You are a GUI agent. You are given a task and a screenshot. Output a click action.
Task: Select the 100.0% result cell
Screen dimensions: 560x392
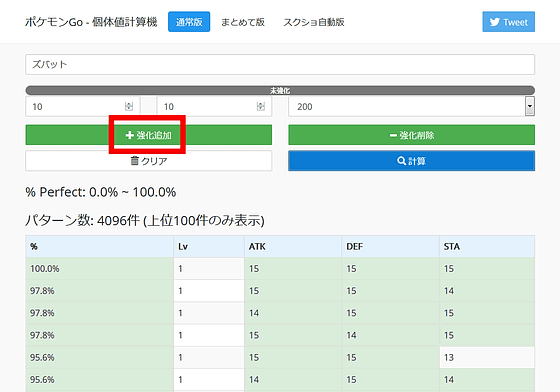[100, 268]
